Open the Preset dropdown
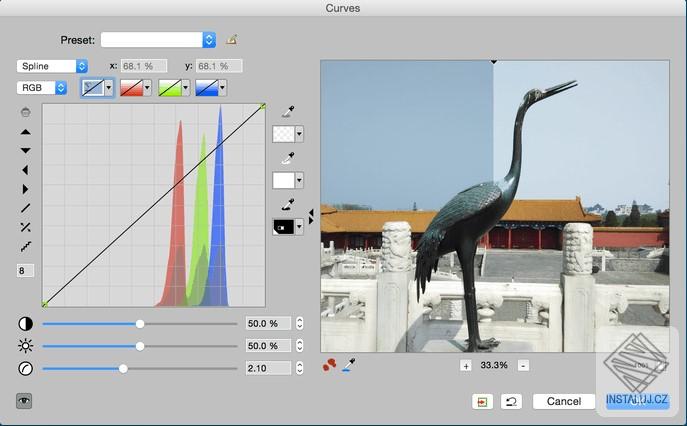Viewport: 687px width, 426px height. [x=158, y=40]
